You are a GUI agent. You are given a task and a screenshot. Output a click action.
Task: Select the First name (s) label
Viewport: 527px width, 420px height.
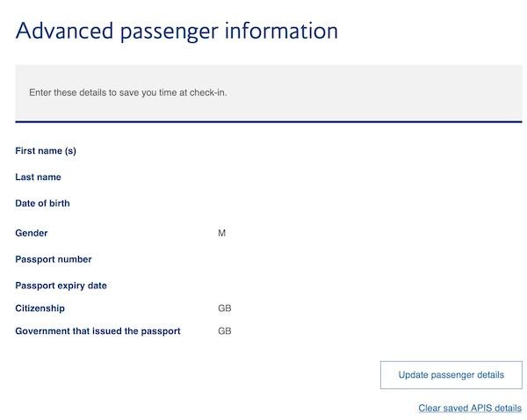click(46, 151)
